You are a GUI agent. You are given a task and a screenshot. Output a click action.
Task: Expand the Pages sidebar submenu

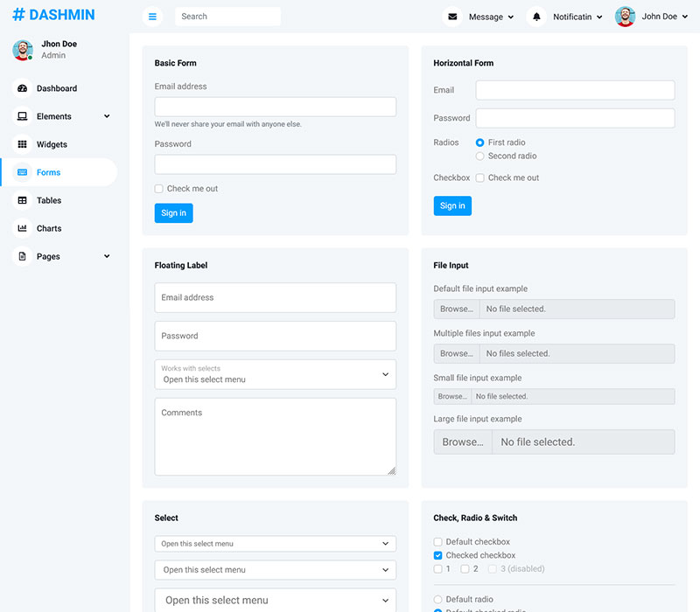pos(107,256)
